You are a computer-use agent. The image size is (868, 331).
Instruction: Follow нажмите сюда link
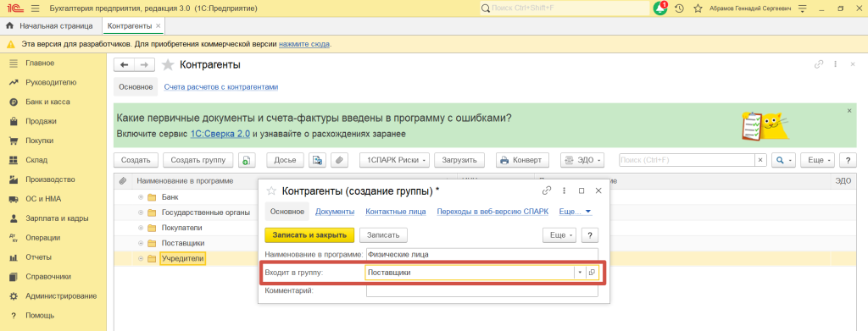304,44
